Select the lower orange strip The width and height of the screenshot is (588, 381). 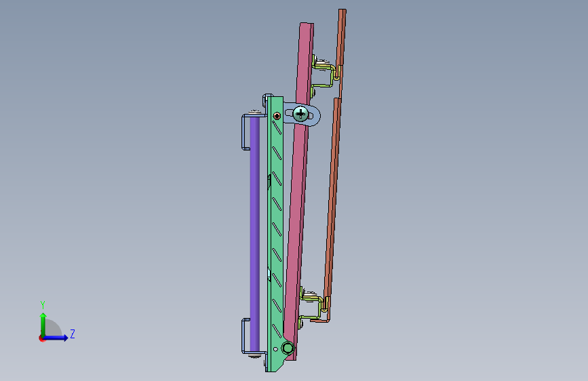332,203
